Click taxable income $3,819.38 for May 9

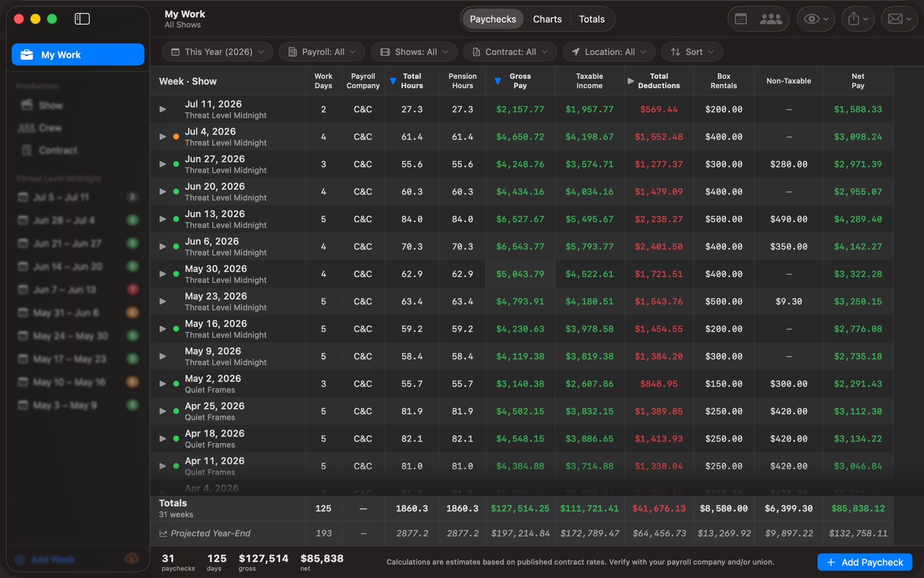coord(590,356)
